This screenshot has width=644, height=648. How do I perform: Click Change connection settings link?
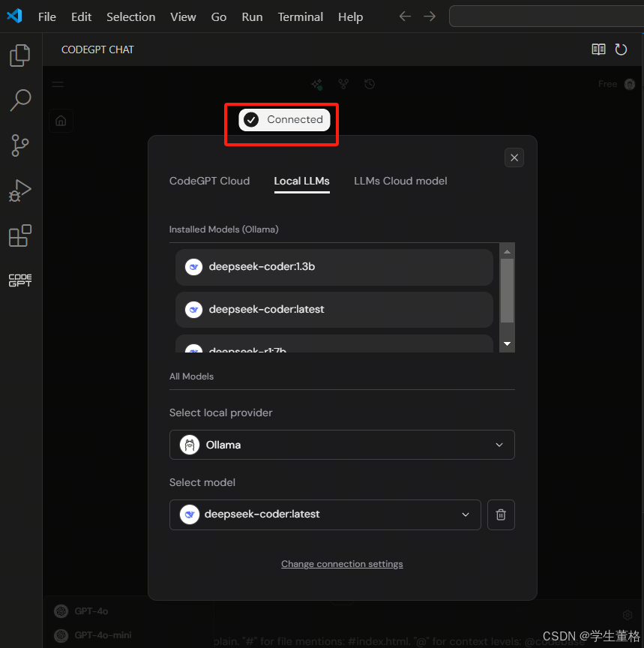(x=342, y=564)
